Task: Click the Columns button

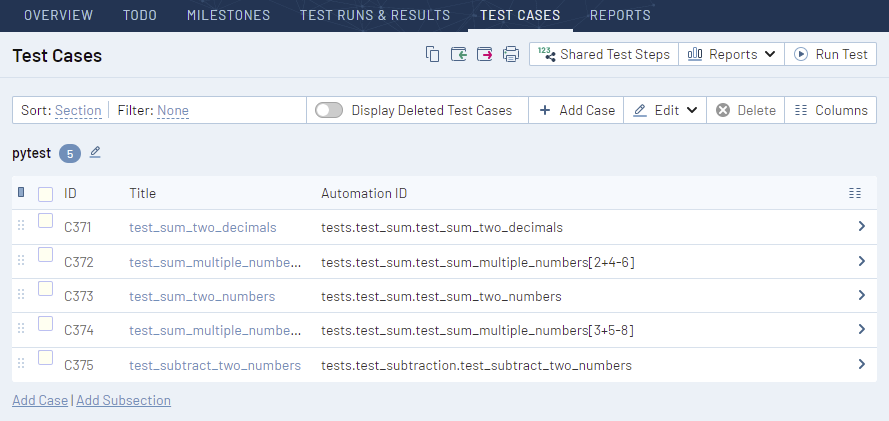Action: point(831,110)
